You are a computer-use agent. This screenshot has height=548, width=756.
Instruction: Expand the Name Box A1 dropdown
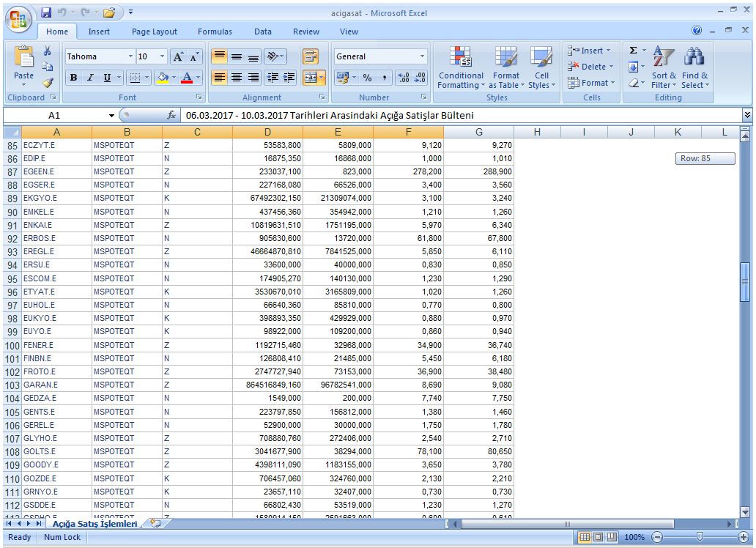[x=111, y=115]
